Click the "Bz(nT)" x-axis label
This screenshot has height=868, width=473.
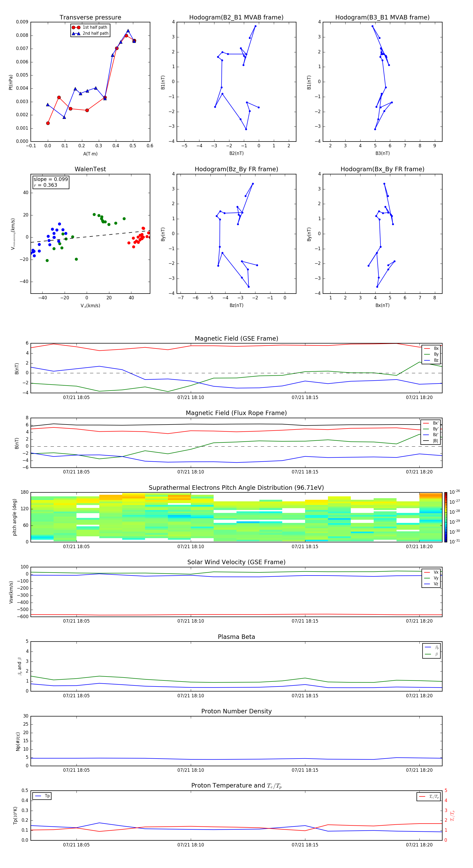tap(236, 305)
